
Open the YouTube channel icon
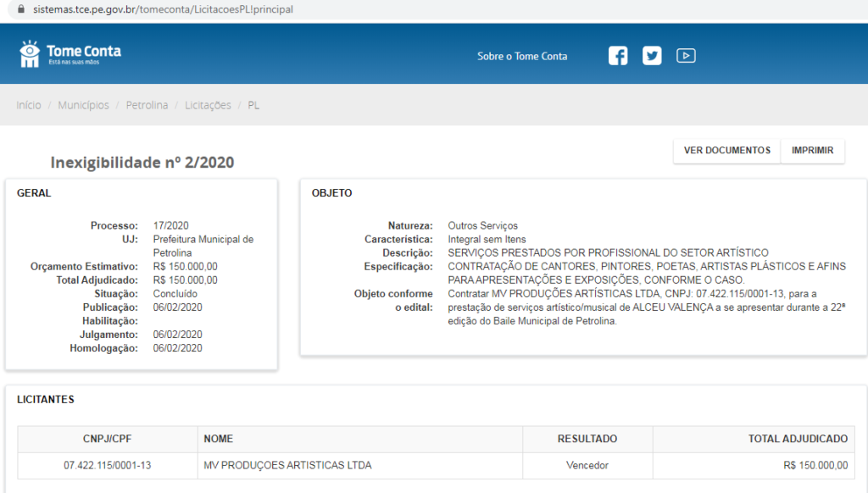point(686,56)
